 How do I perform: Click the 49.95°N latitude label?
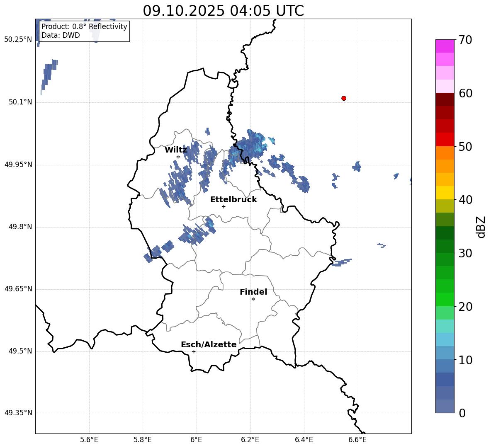tap(19, 165)
